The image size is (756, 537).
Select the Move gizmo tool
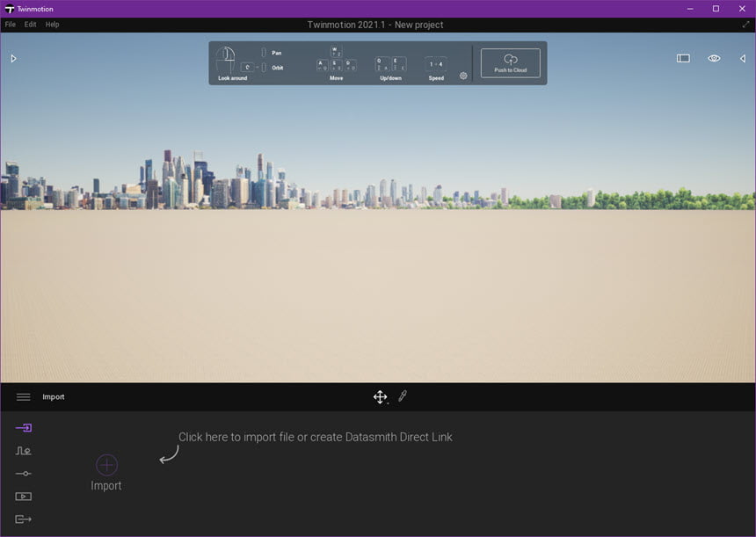coord(381,396)
